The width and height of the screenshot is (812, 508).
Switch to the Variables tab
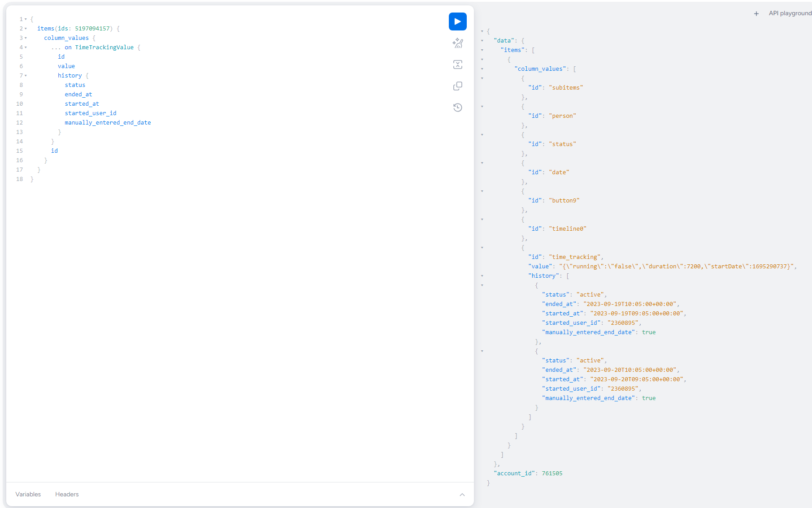pyautogui.click(x=28, y=494)
